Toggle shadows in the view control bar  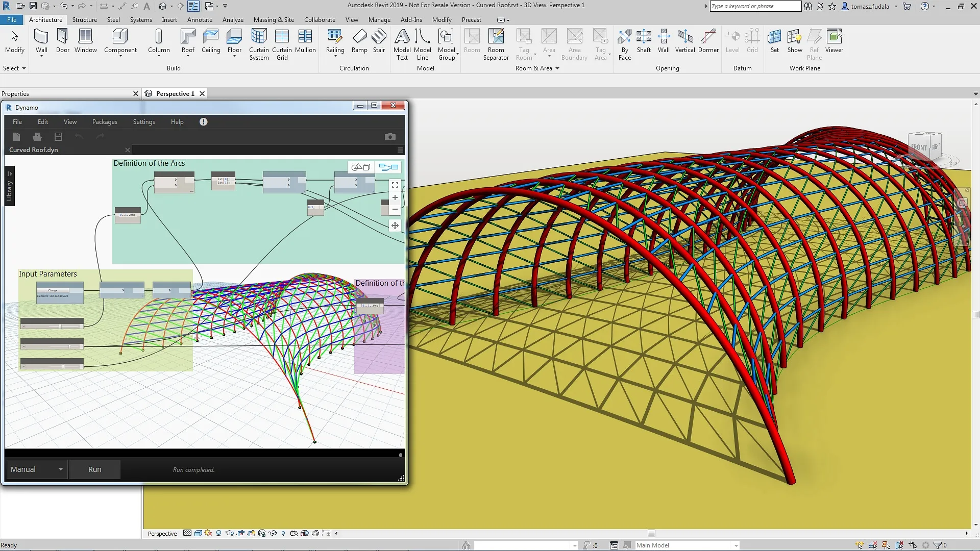[218, 533]
